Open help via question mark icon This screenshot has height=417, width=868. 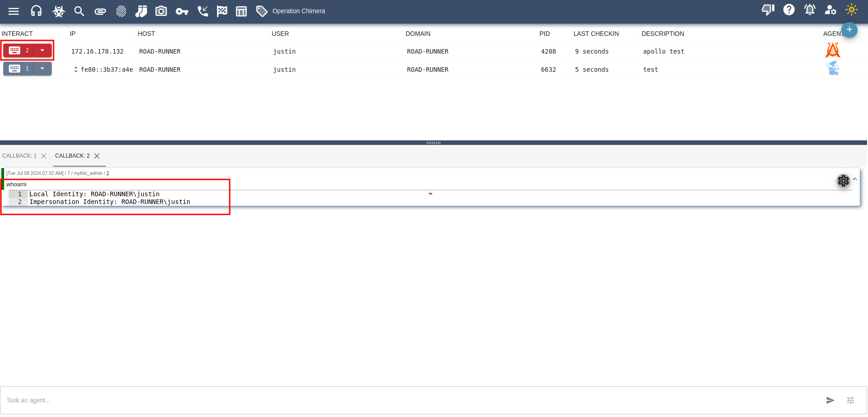click(789, 10)
